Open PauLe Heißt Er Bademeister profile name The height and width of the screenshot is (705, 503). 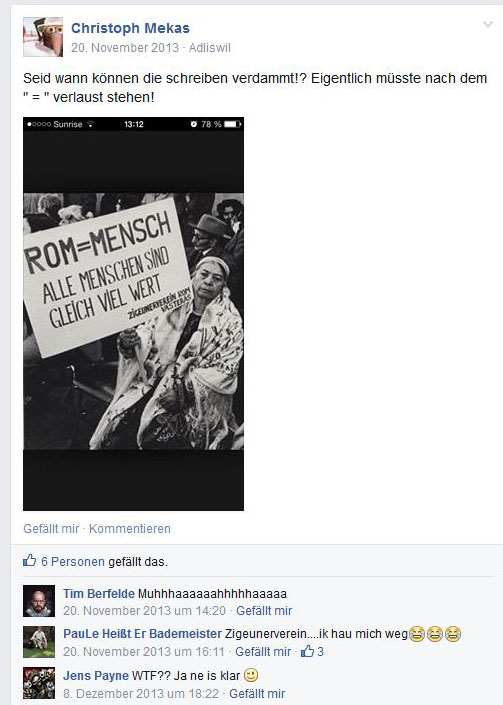click(142, 634)
